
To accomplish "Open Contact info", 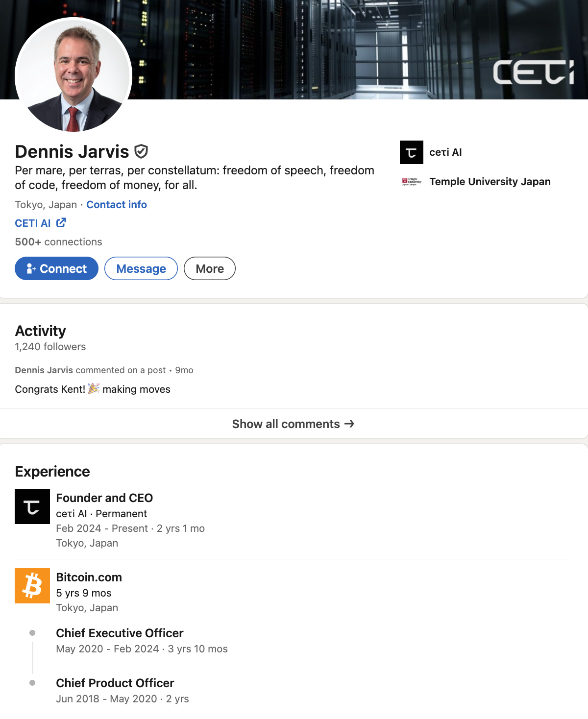I will tap(116, 204).
